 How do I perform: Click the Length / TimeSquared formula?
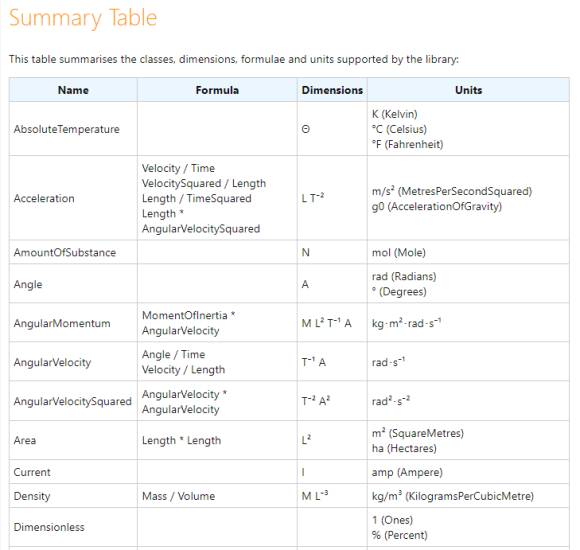(197, 199)
